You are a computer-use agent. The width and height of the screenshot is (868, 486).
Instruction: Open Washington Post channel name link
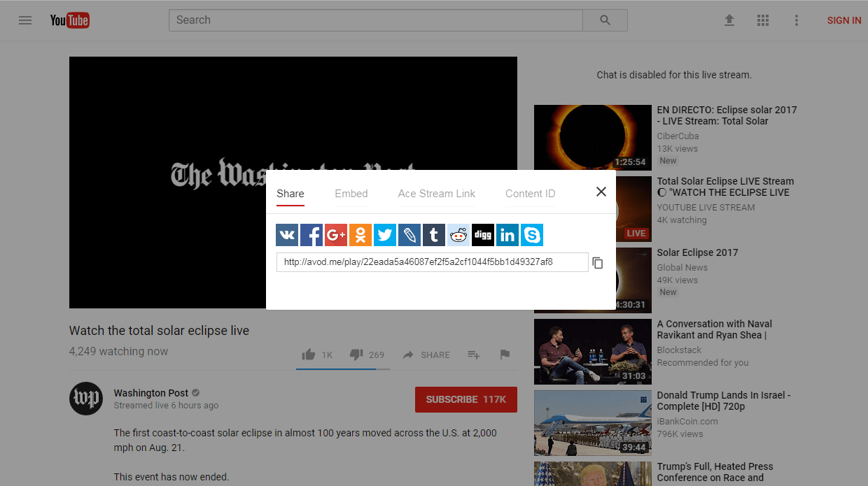click(x=151, y=393)
